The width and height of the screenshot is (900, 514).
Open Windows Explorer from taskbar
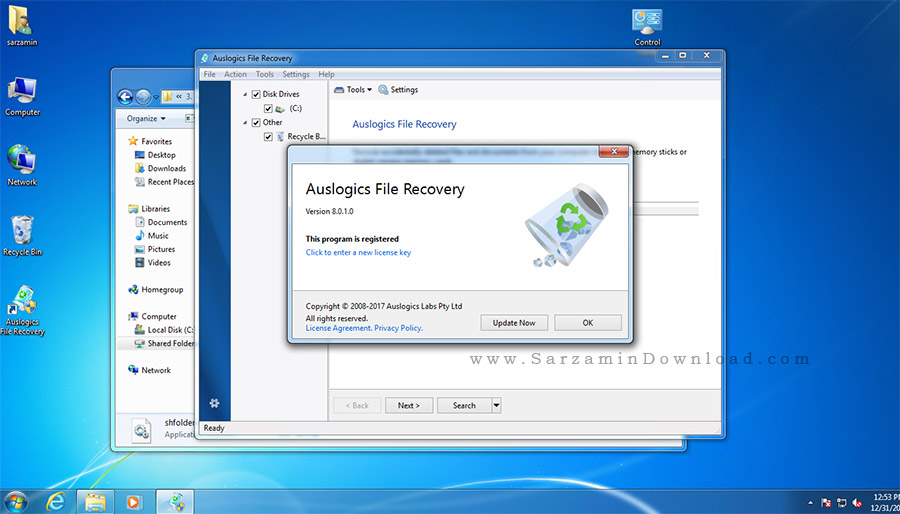pos(95,501)
